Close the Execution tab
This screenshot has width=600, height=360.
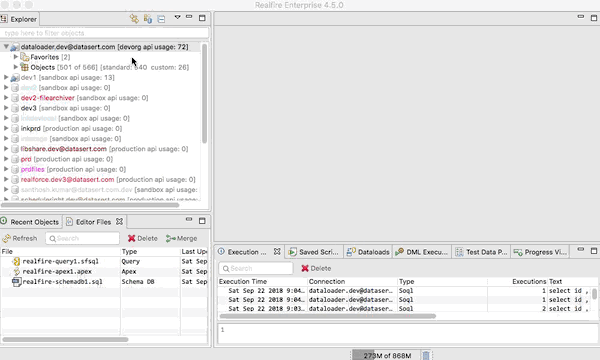(x=277, y=252)
